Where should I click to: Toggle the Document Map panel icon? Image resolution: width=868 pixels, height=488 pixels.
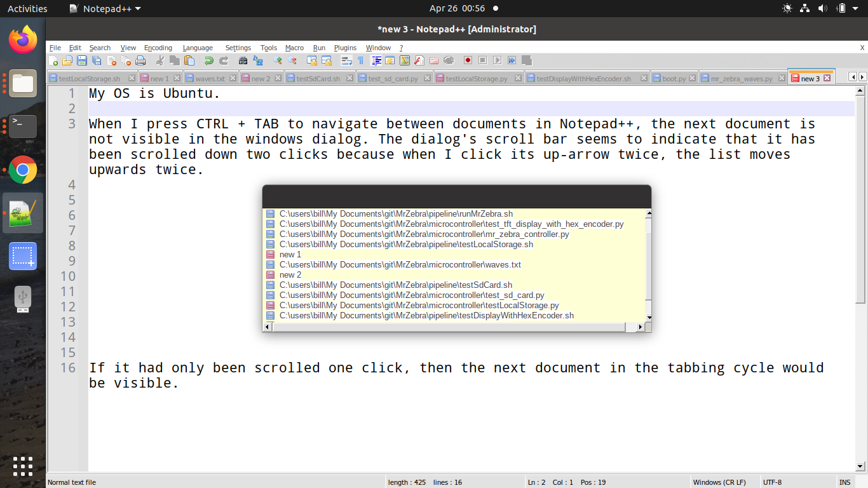[404, 60]
